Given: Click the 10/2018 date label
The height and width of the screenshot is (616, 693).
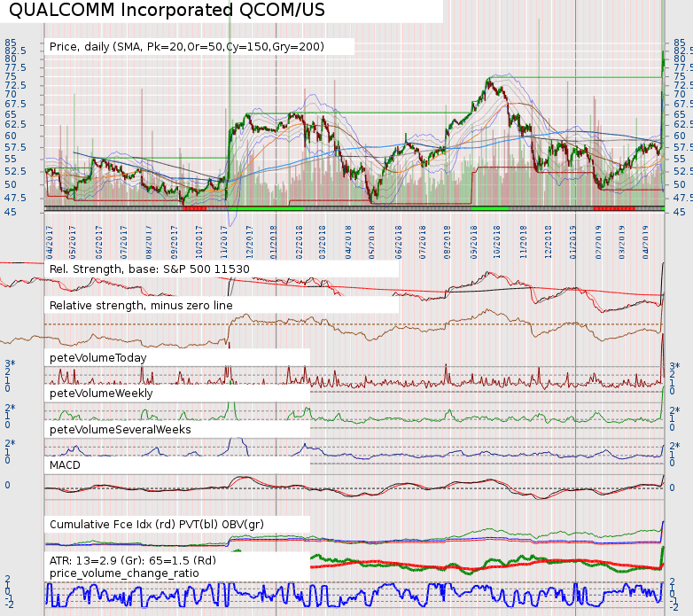Looking at the screenshot, I should (x=497, y=243).
